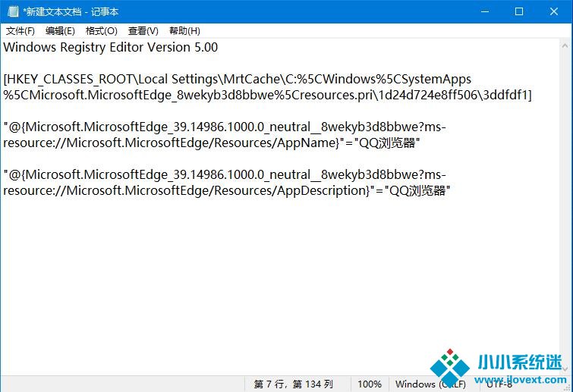The image size is (573, 392).
Task: Click the Notepad icon in title bar
Action: click(x=13, y=11)
